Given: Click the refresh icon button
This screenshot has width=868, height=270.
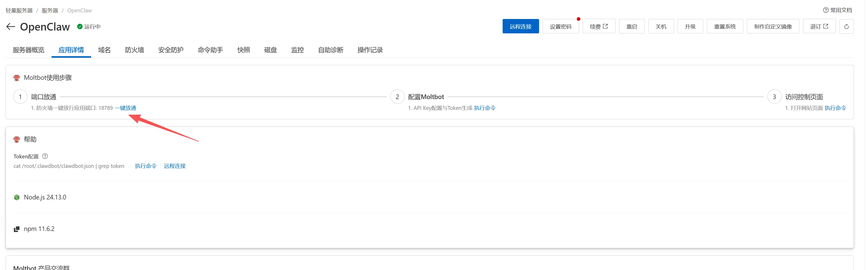Looking at the screenshot, I should 846,26.
